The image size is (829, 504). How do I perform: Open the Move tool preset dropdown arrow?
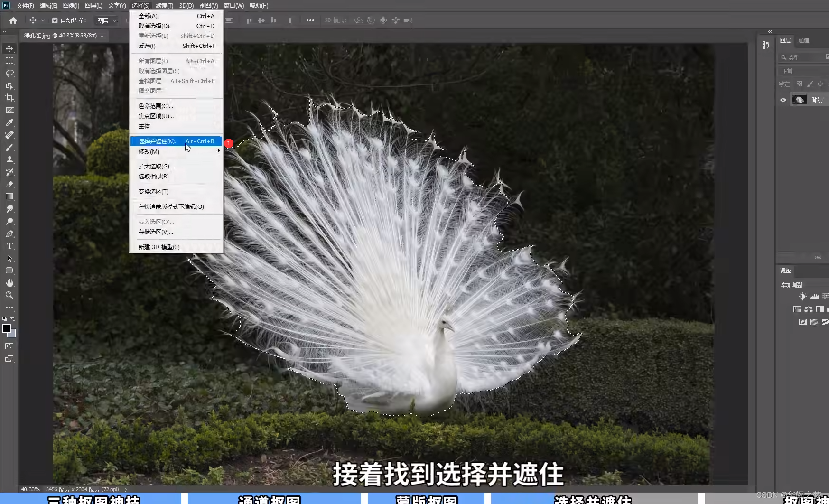[x=43, y=20]
